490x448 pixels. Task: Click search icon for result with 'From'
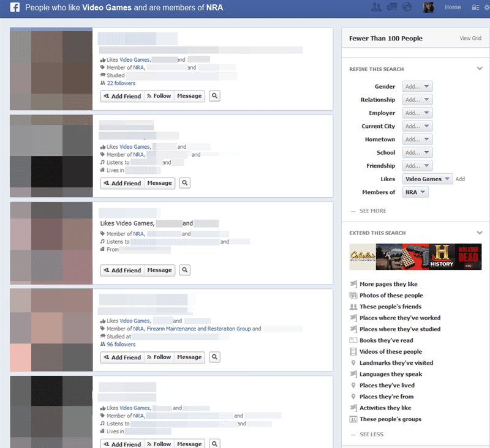(185, 270)
